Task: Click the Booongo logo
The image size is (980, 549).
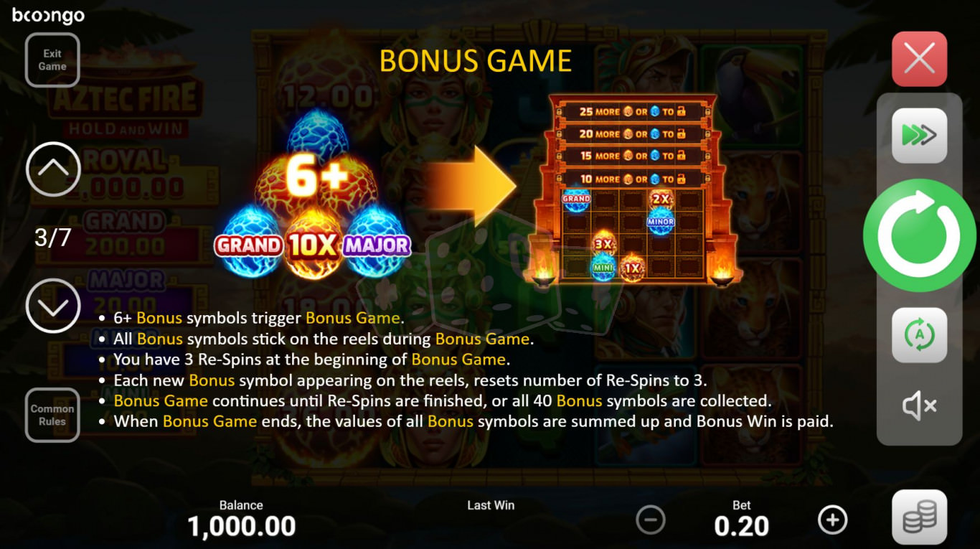Action: 49,15
